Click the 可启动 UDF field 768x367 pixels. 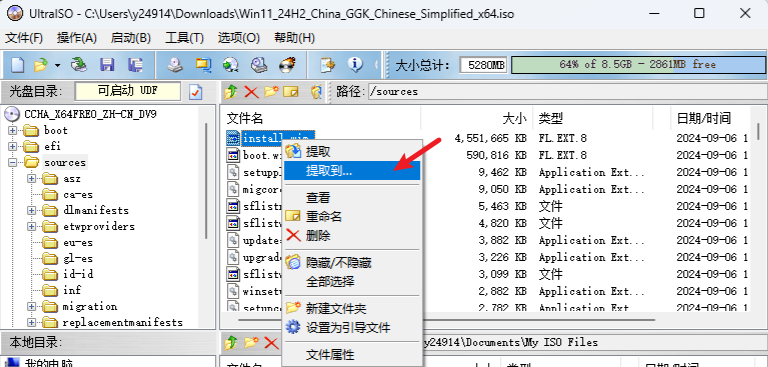coord(127,91)
